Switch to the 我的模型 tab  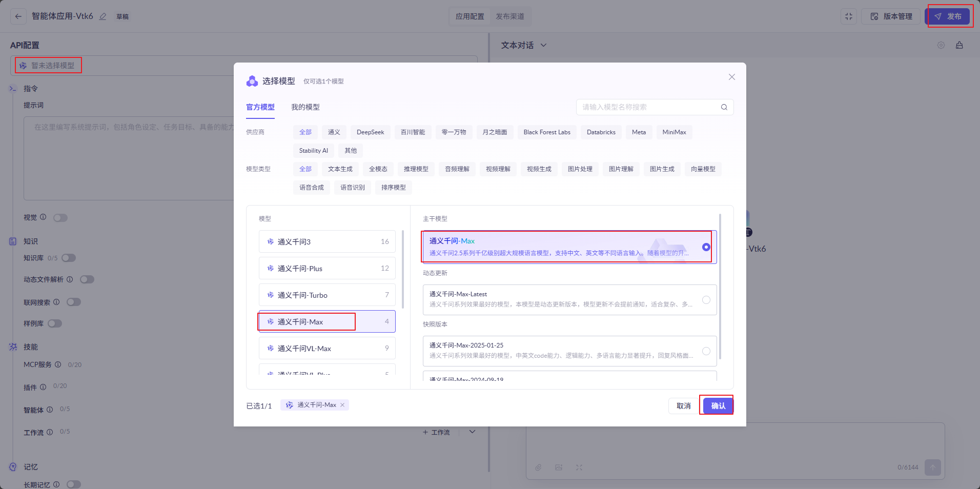pos(305,107)
